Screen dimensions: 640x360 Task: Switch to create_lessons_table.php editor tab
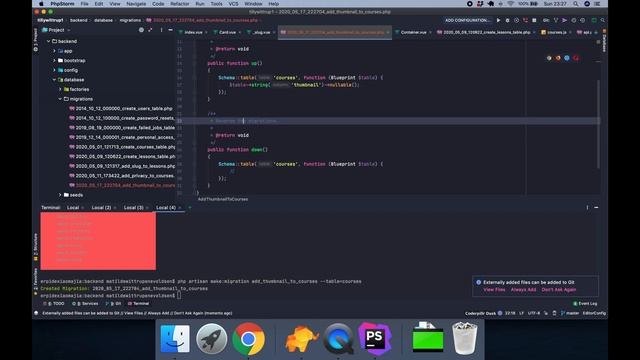[x=487, y=32]
